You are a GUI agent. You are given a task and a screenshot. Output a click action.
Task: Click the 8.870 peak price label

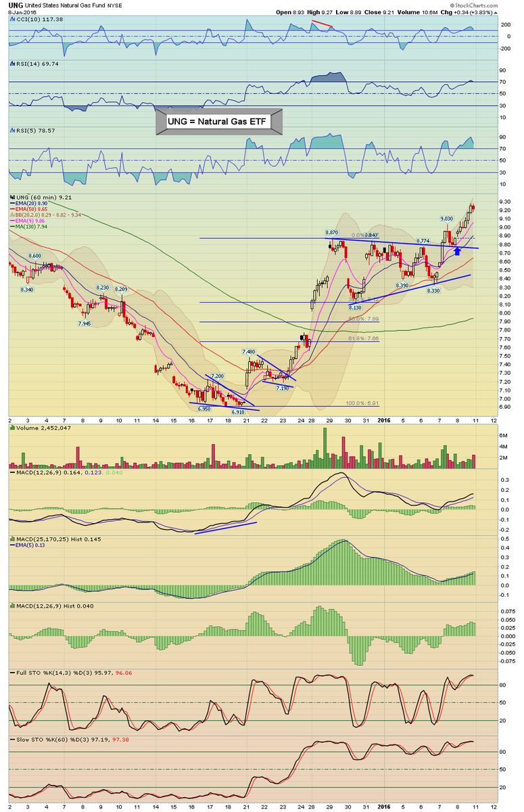click(x=331, y=232)
